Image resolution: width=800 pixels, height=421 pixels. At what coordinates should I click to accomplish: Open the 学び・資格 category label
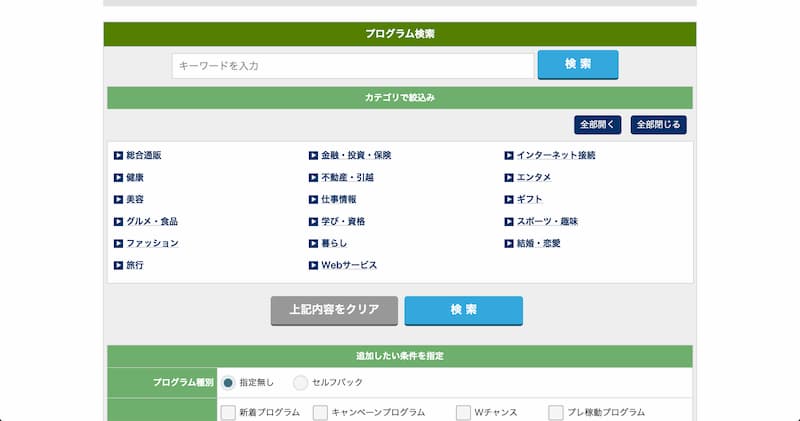(x=343, y=221)
